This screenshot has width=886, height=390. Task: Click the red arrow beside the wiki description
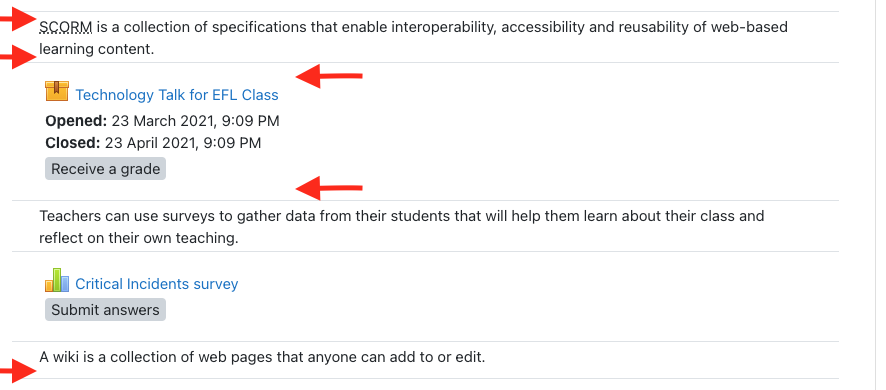[x=18, y=371]
